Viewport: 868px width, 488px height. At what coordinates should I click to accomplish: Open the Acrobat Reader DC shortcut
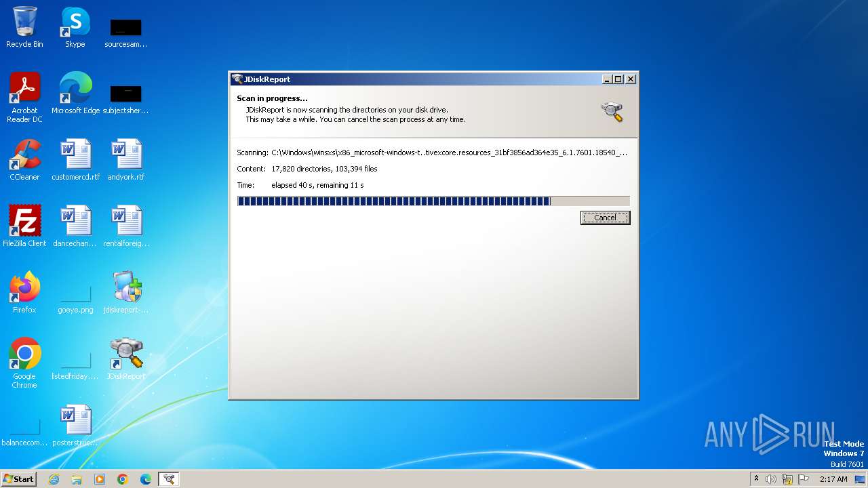click(x=24, y=98)
